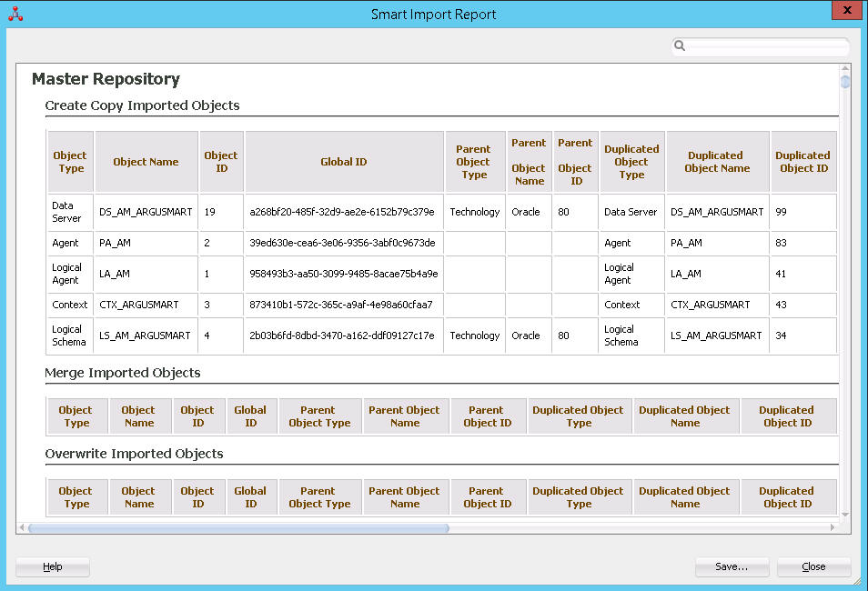Click the Save... button
This screenshot has height=591, width=868.
tap(732, 566)
